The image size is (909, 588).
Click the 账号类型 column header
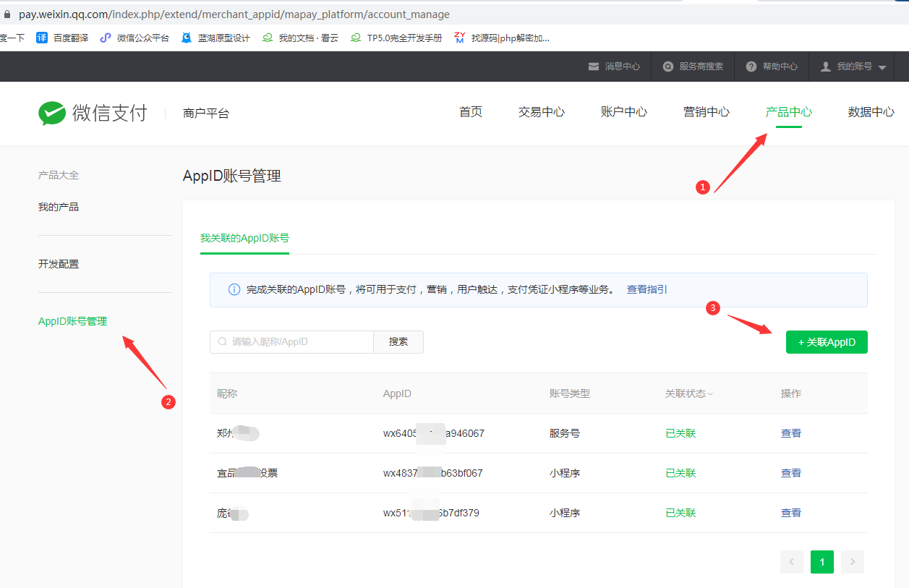pyautogui.click(x=570, y=393)
